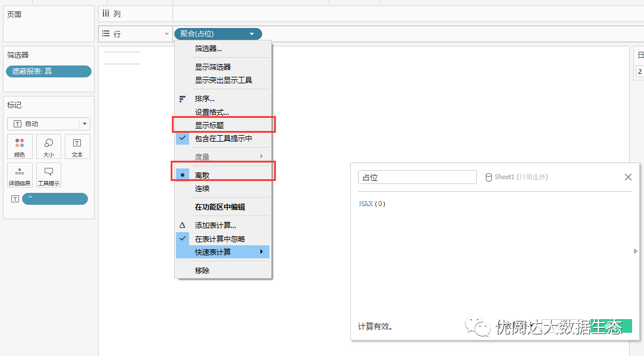Click the calculation name field 占位
644x356 pixels.
point(417,177)
